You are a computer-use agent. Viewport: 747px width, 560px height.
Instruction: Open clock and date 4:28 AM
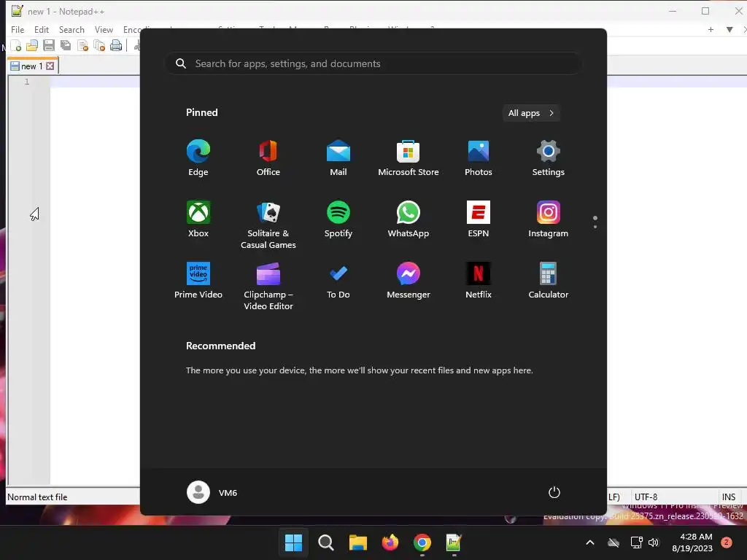692,542
